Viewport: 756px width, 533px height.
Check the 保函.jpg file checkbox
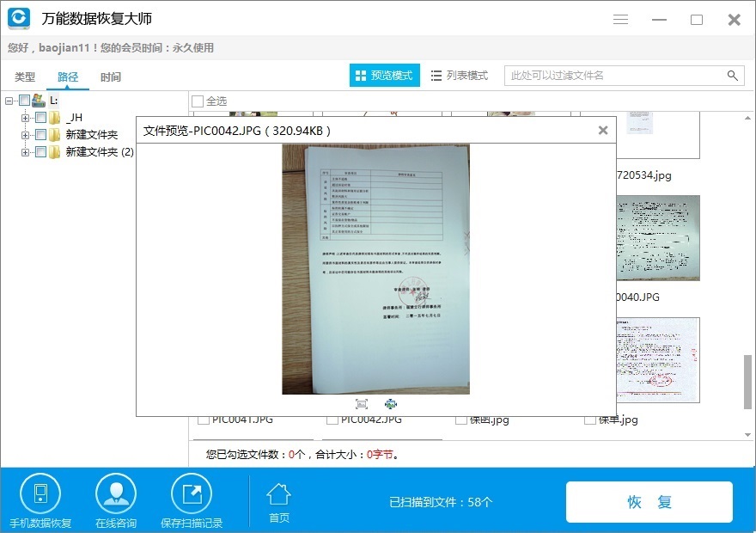pos(460,420)
